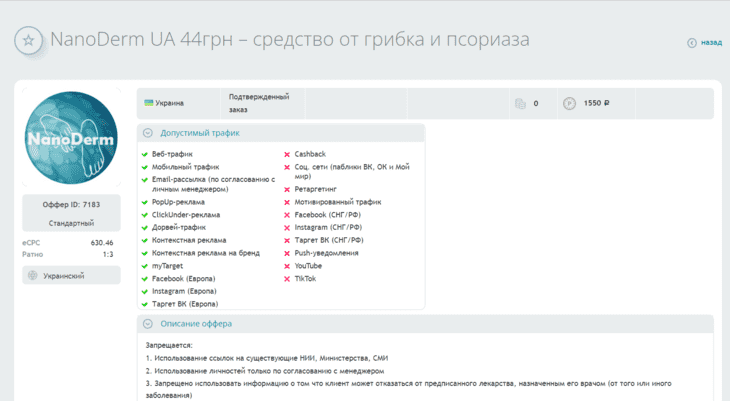
Task: Click the green check next to PopUp-реклама
Action: [x=145, y=202]
